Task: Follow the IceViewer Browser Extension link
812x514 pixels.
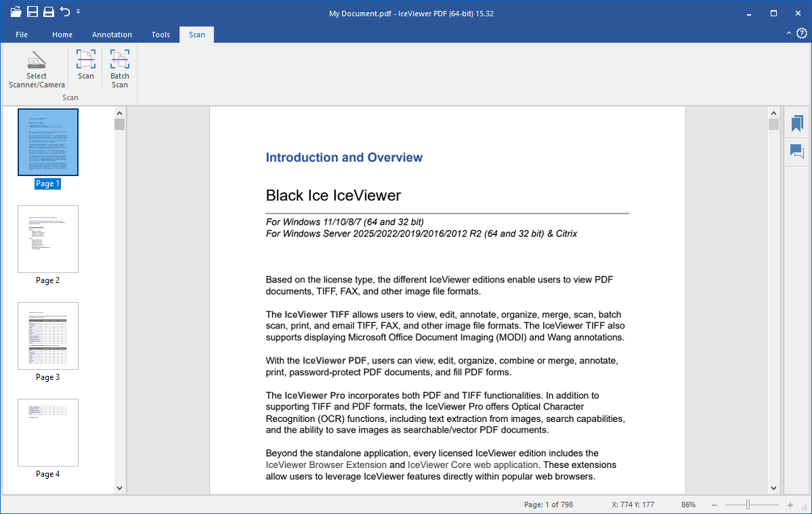Action: click(326, 465)
